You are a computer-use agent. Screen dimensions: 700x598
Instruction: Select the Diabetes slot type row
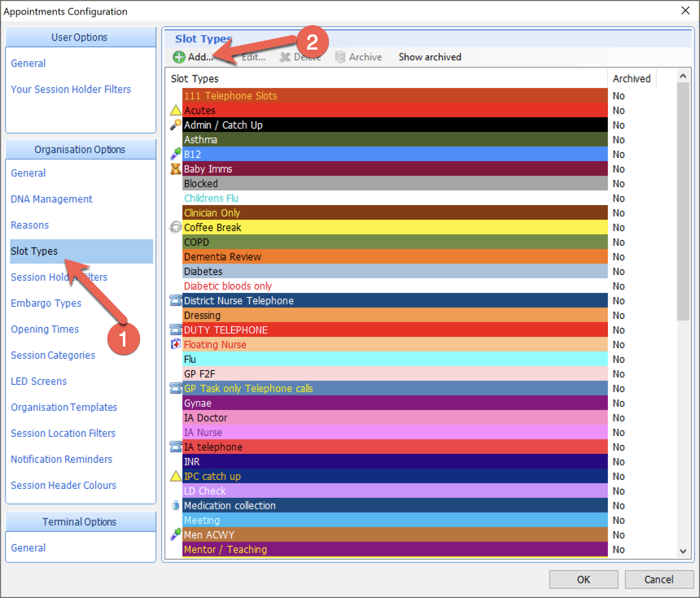pyautogui.click(x=395, y=271)
